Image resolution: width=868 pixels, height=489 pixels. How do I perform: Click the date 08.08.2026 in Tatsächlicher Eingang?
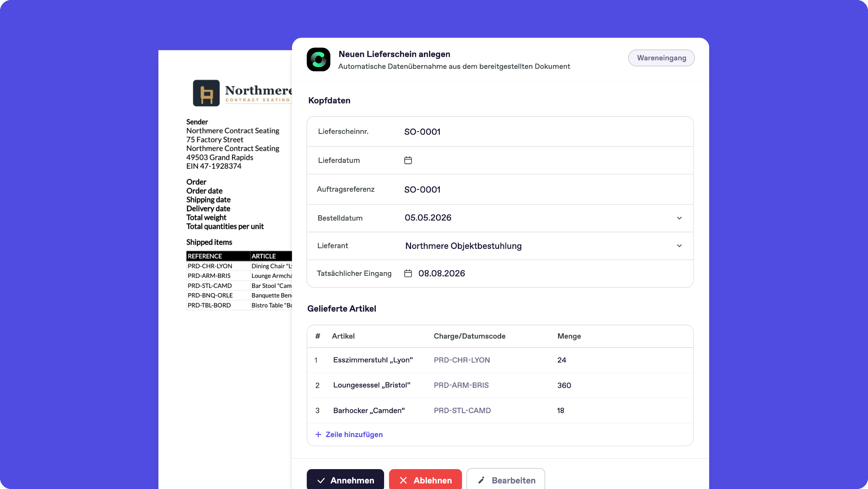point(441,273)
